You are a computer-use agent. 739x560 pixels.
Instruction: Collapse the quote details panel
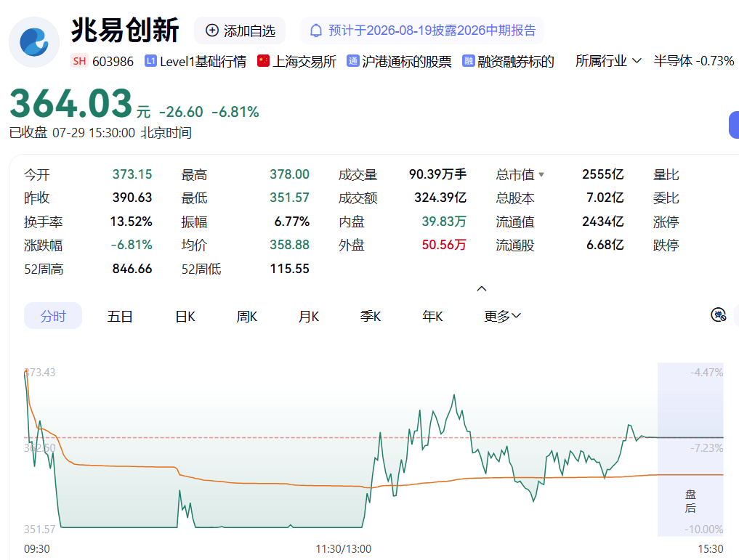481,288
